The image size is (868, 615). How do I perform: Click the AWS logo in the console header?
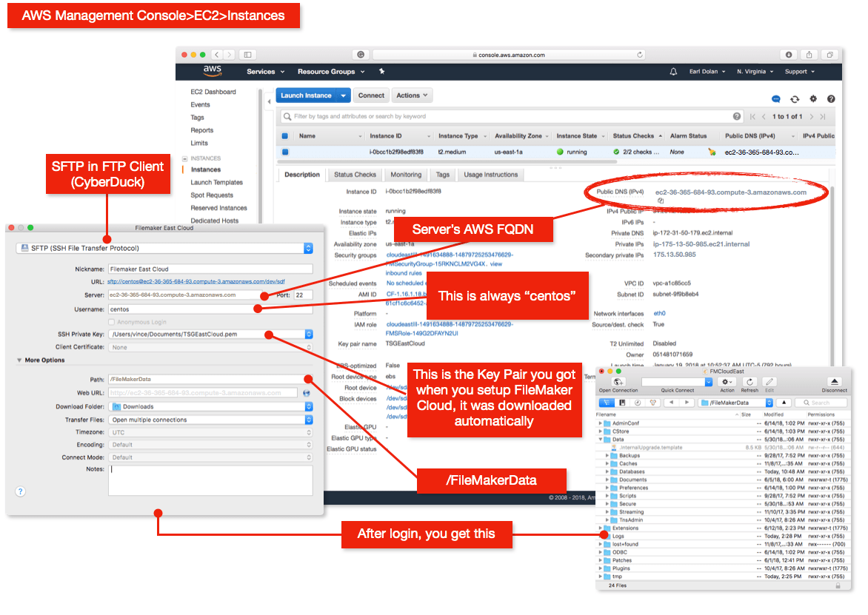212,71
